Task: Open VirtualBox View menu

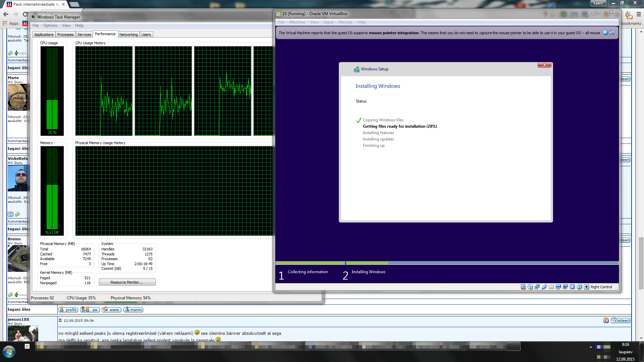Action: coord(314,22)
